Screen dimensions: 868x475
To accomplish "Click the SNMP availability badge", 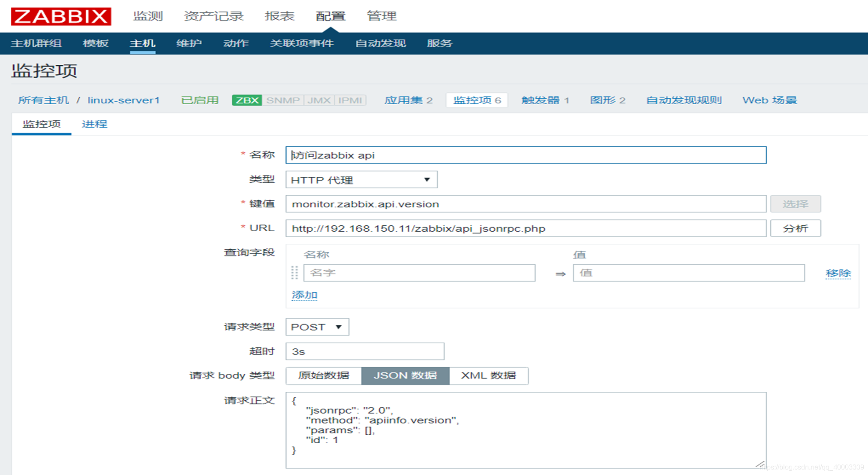I will tap(283, 100).
